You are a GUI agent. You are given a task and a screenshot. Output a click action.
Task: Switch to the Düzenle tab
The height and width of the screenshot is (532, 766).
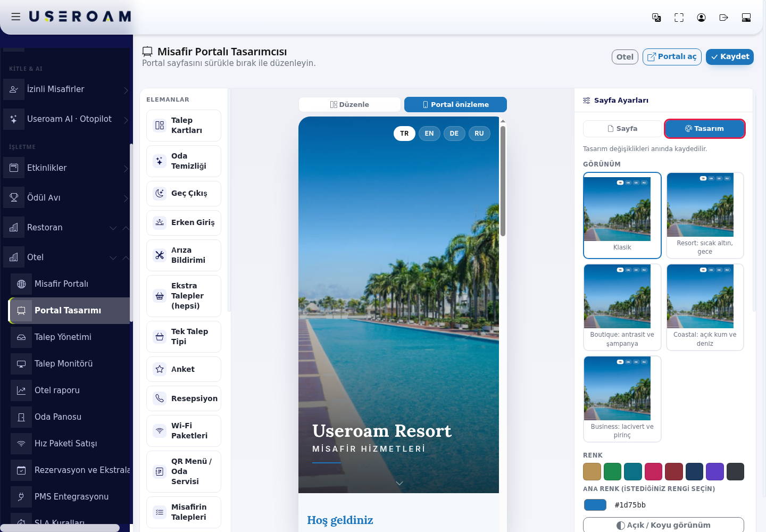pos(349,105)
